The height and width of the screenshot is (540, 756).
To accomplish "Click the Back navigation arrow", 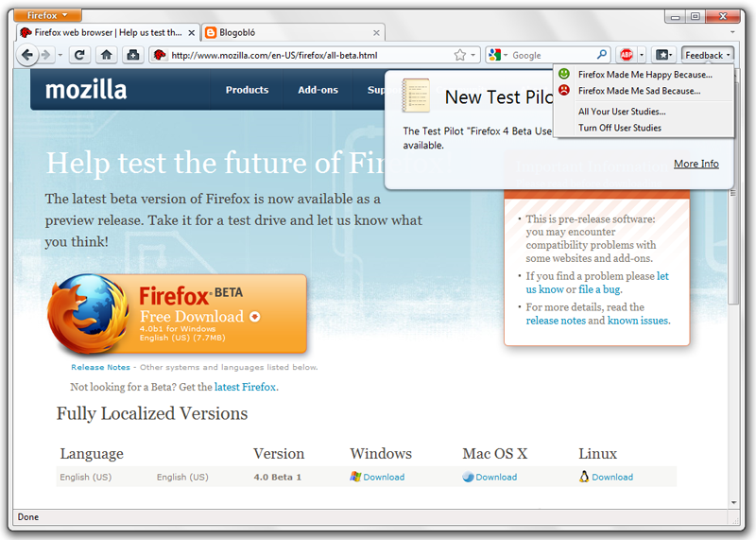I will click(x=27, y=55).
